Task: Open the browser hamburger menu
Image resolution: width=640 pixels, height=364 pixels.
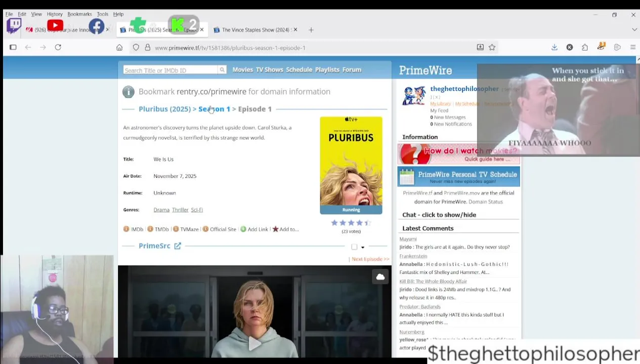Action: click(x=632, y=48)
